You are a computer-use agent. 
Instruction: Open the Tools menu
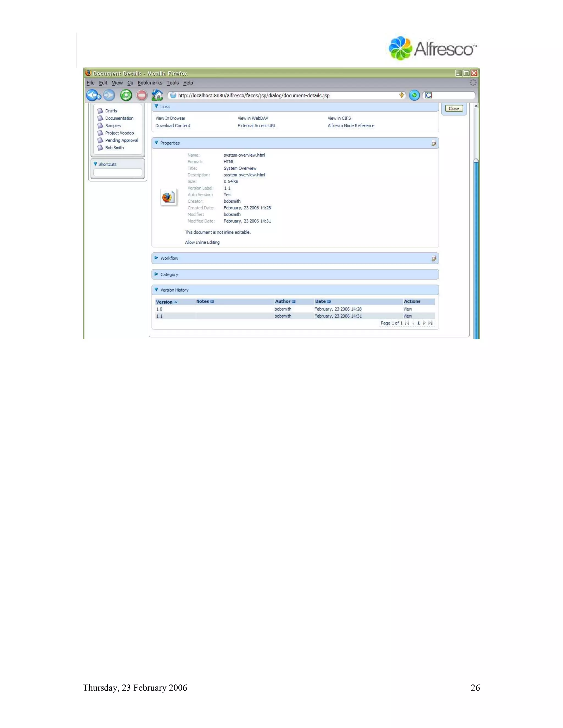point(172,83)
